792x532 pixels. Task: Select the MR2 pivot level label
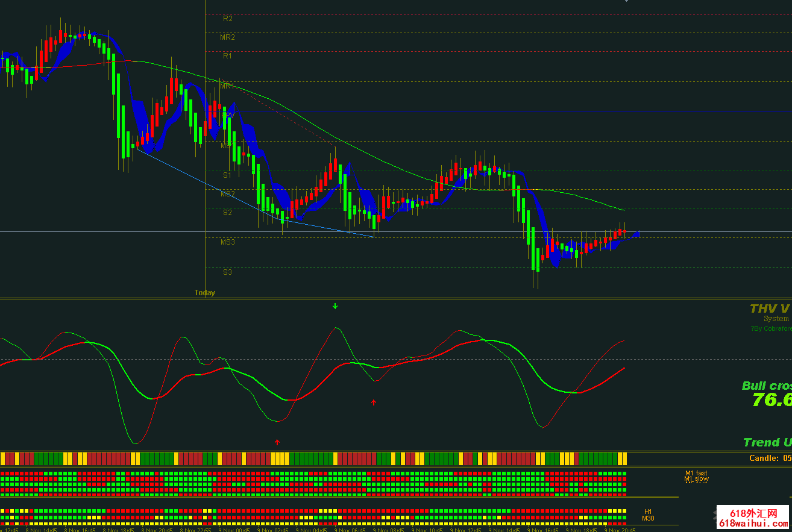(x=227, y=37)
